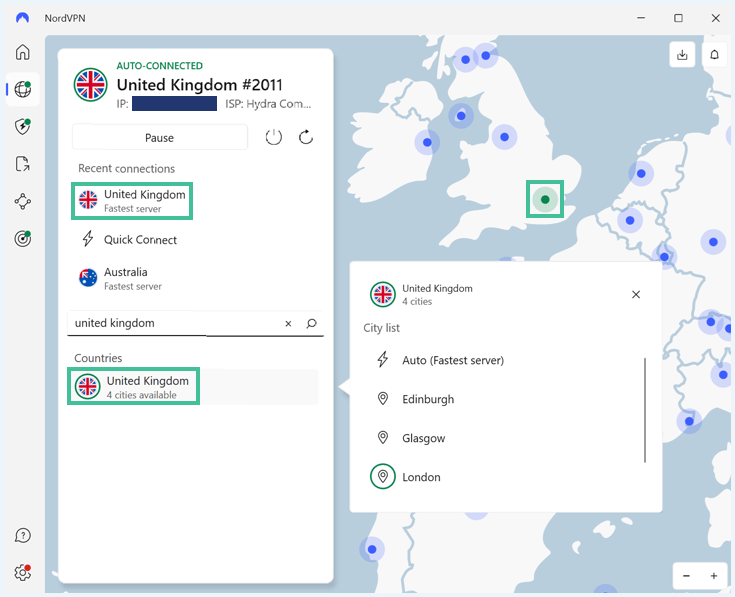Click the UK flag in city list popup
Screen dimensions: 735x597
click(382, 294)
